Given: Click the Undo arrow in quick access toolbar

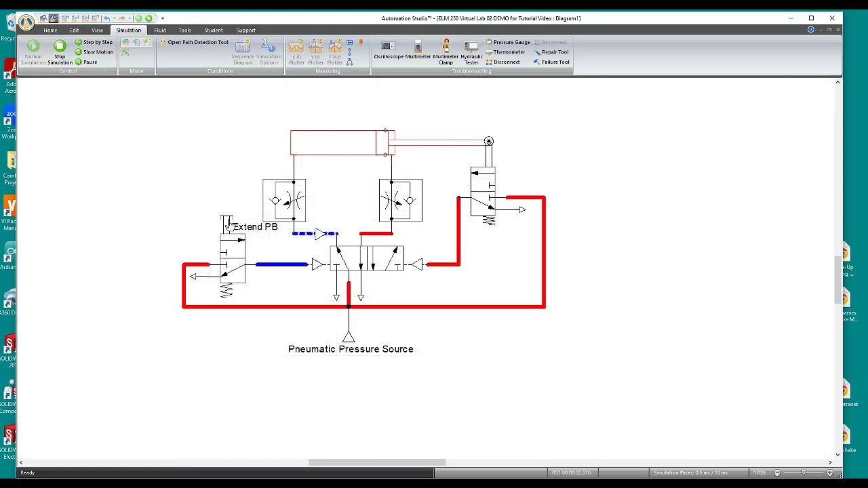Looking at the screenshot, I should pos(106,18).
